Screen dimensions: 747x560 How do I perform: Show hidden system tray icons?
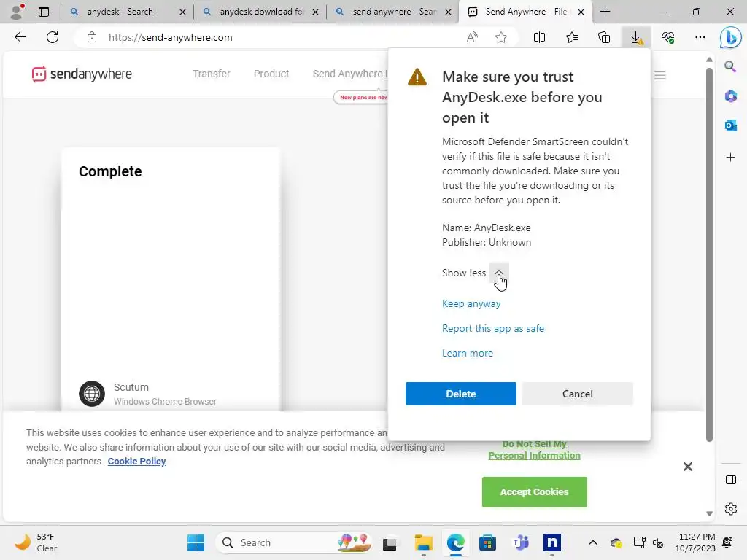point(592,542)
